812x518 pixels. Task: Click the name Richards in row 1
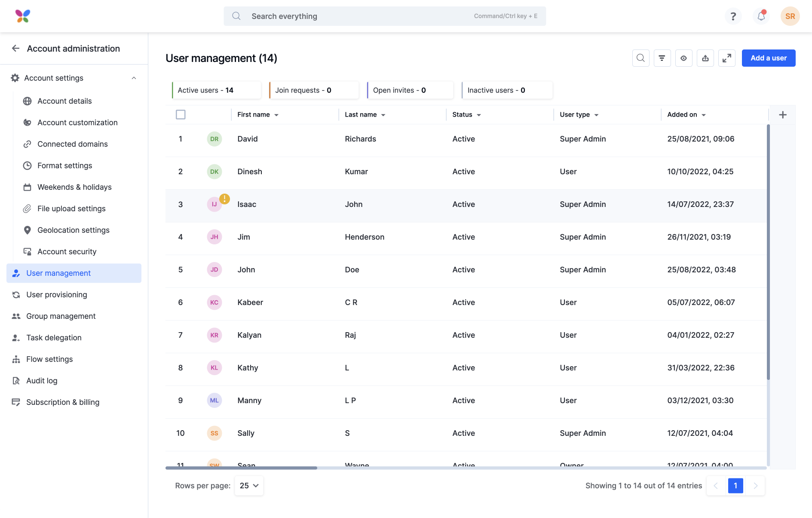click(x=360, y=139)
